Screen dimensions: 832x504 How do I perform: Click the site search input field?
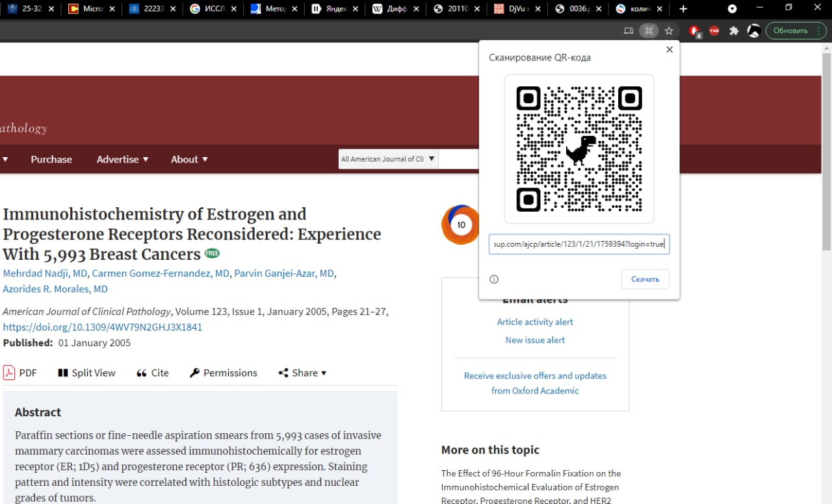[x=459, y=159]
